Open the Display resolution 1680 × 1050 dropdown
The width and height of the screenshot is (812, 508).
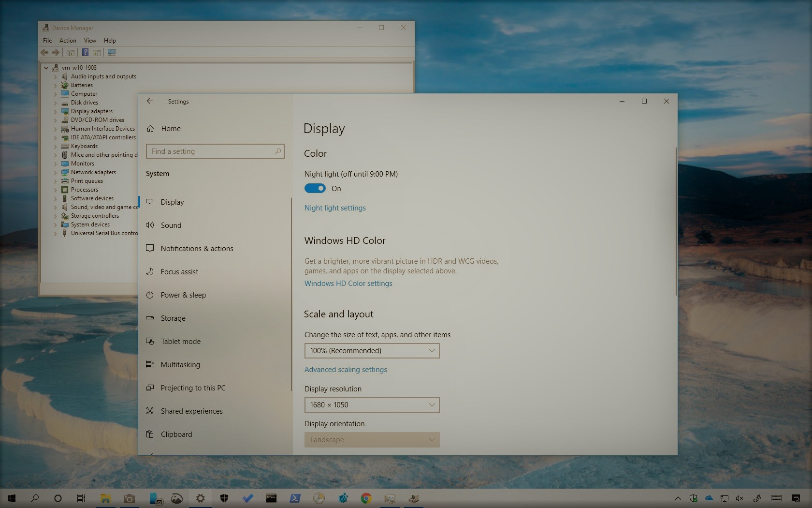coord(372,405)
